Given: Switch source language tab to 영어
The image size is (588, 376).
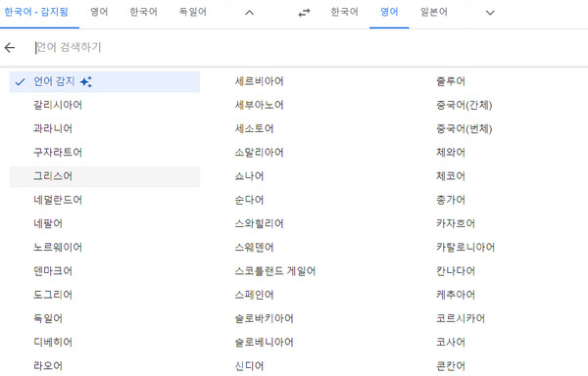Looking at the screenshot, I should click(99, 12).
